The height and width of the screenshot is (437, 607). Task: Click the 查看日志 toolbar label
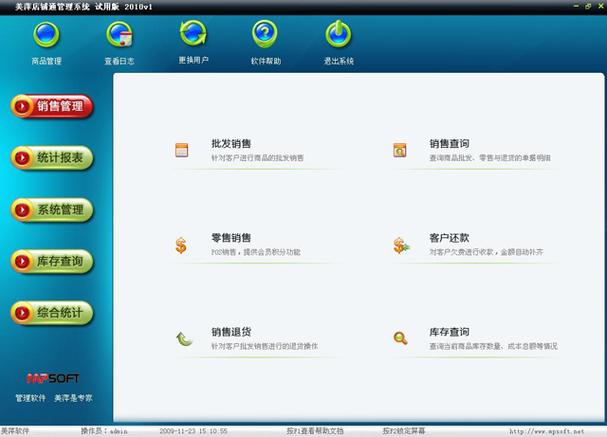pyautogui.click(x=119, y=61)
